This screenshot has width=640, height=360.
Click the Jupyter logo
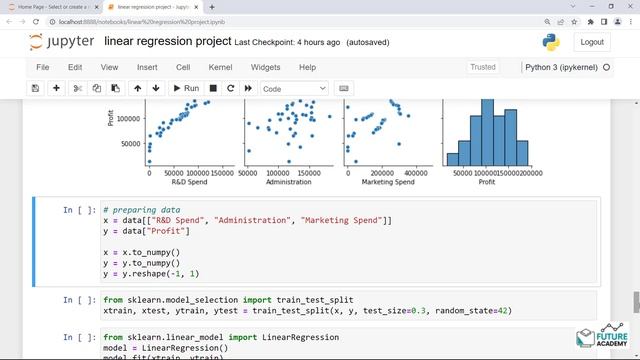[62, 42]
